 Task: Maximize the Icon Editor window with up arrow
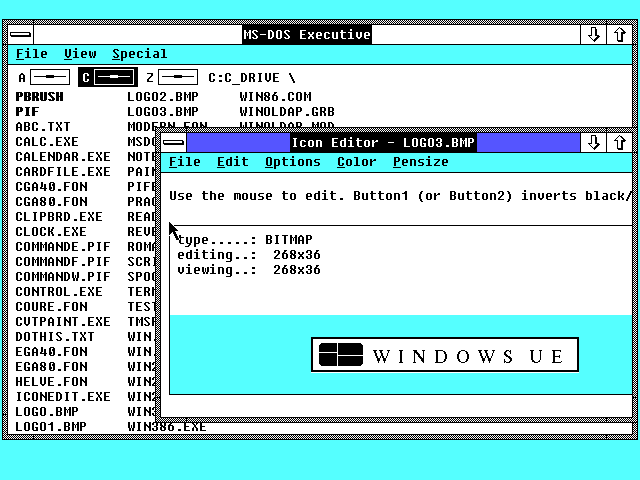pos(620,142)
